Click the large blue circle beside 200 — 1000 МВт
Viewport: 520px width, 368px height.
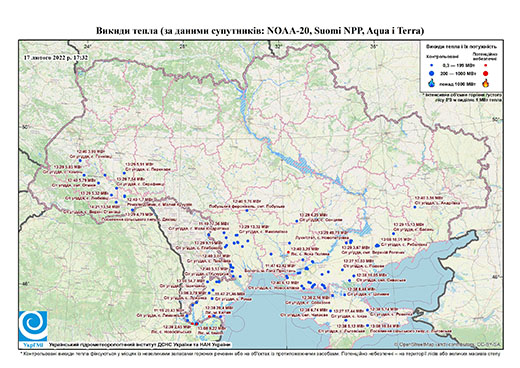[x=432, y=73]
